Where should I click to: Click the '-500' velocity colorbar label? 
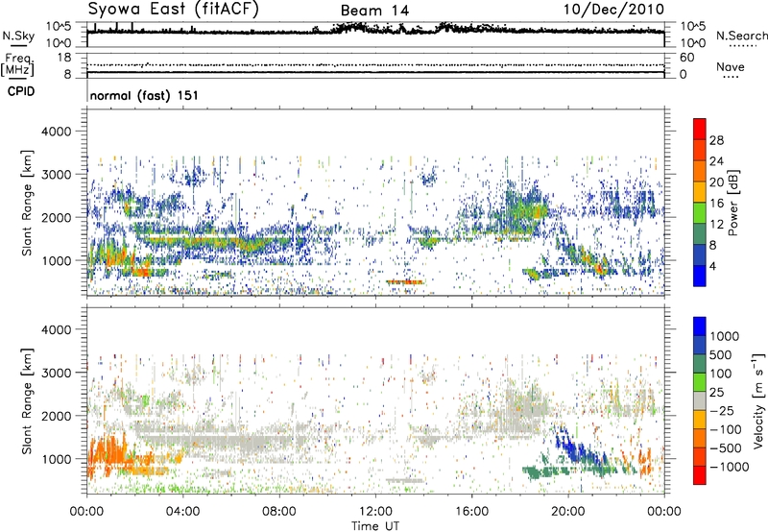pyautogui.click(x=726, y=448)
